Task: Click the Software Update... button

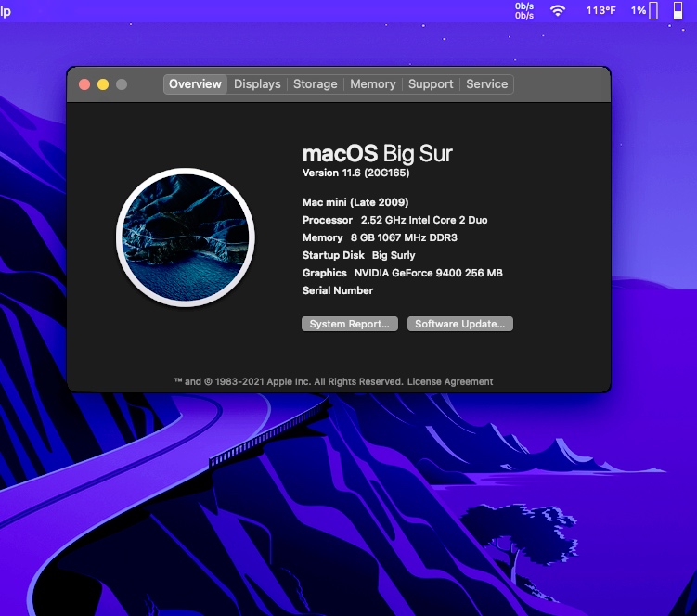Action: click(x=460, y=324)
